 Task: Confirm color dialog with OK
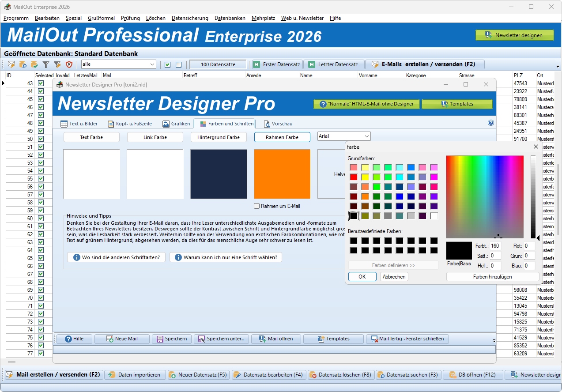click(362, 277)
